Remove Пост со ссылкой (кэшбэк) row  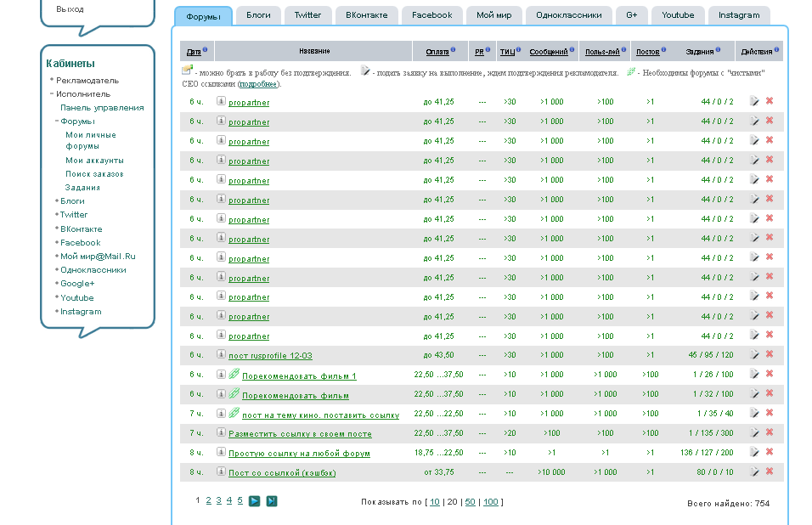pos(770,471)
